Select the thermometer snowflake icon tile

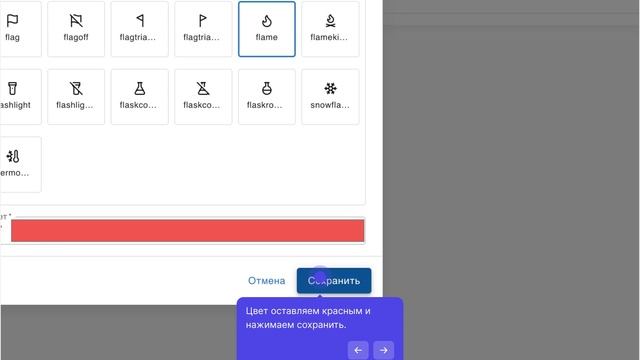click(20, 164)
